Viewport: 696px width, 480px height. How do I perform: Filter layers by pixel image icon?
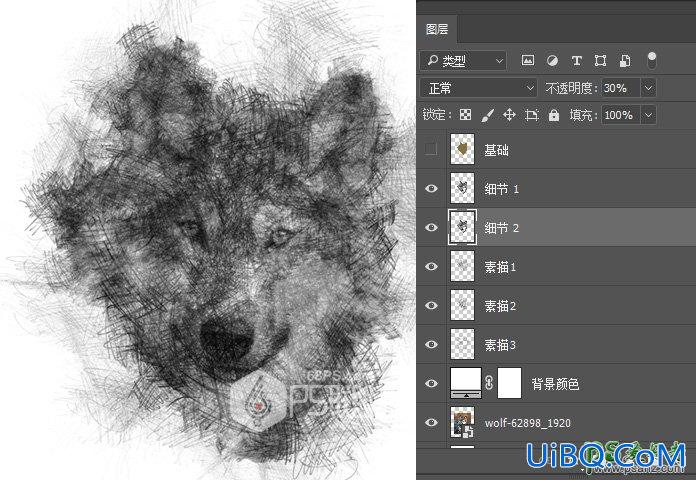(x=528, y=60)
